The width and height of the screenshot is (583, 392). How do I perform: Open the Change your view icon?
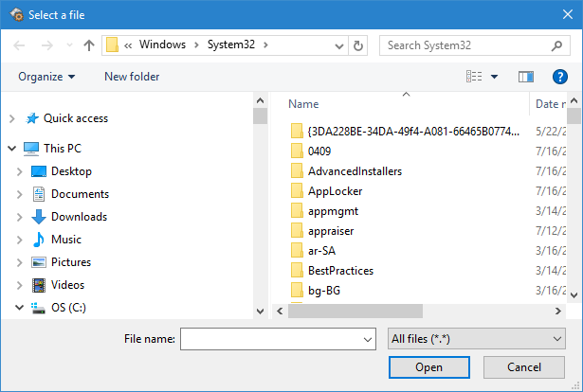pos(474,77)
